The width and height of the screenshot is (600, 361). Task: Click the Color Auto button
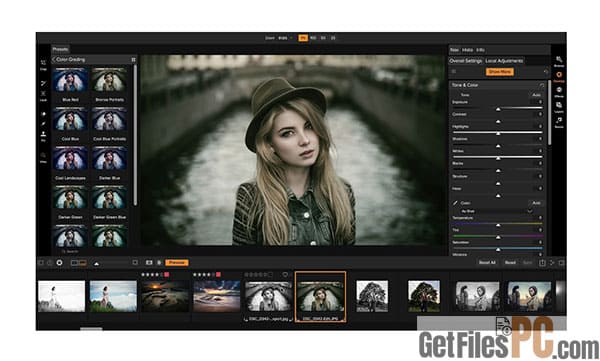pos(536,203)
